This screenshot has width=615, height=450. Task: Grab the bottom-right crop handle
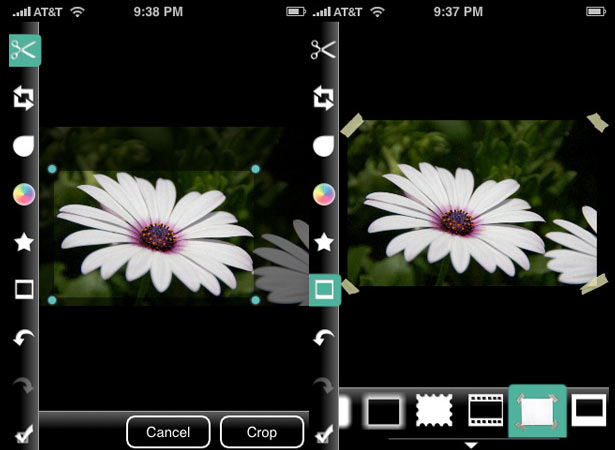(x=255, y=300)
